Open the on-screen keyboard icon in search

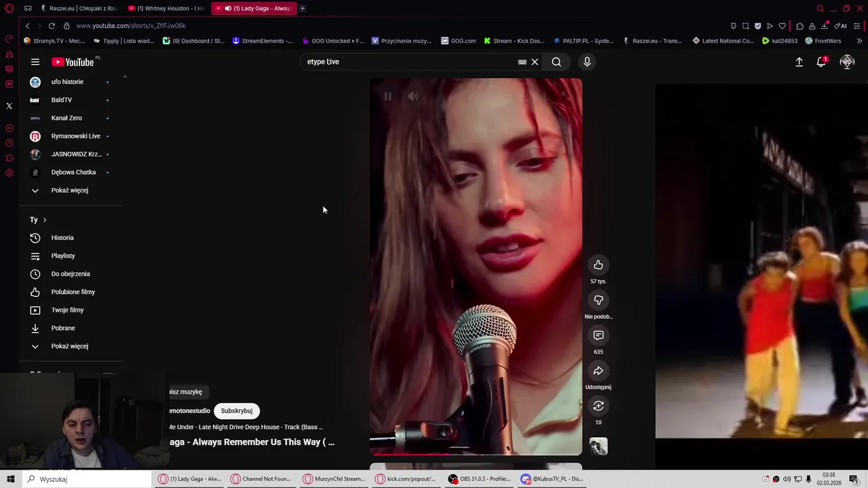[x=522, y=62]
